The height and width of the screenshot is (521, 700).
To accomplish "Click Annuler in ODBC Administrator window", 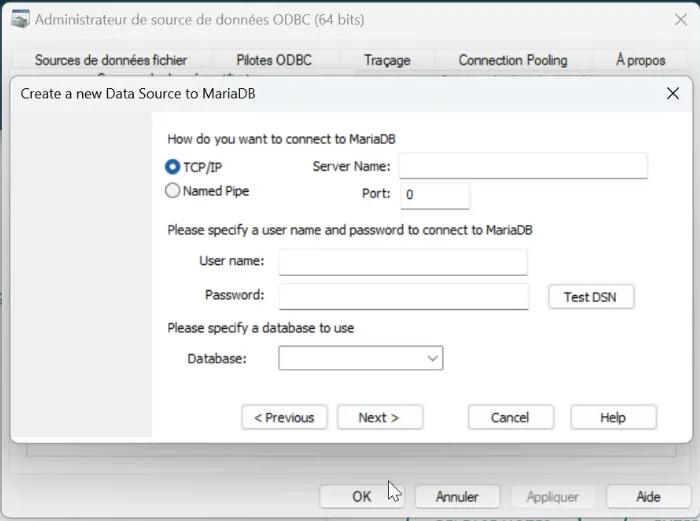I will pos(458,496).
